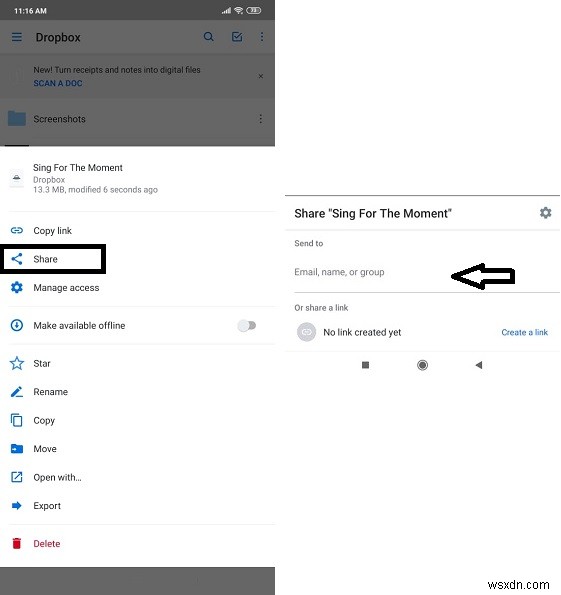Screen dimensions: 561x595
Task: Tap the red Delete trash icon
Action: [x=17, y=544]
